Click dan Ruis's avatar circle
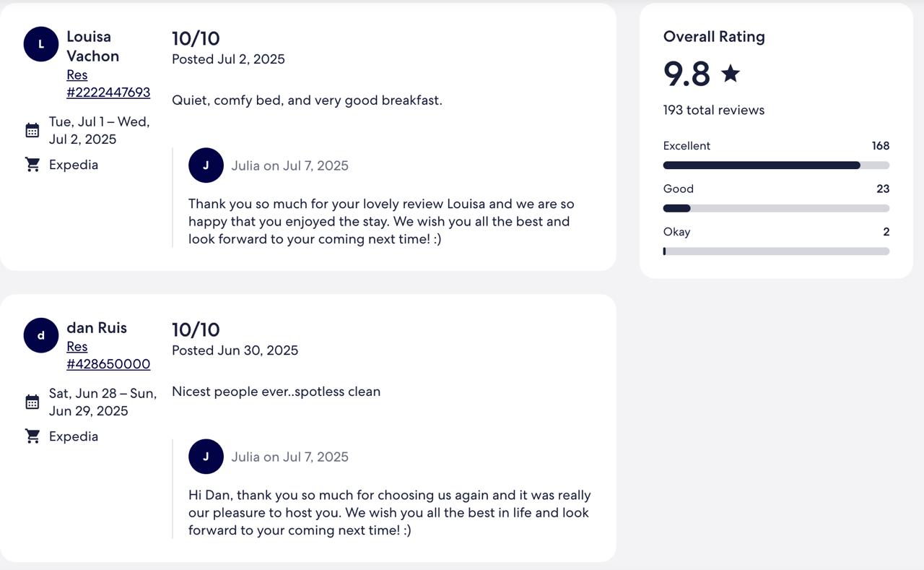This screenshot has width=924, height=570. pos(41,335)
